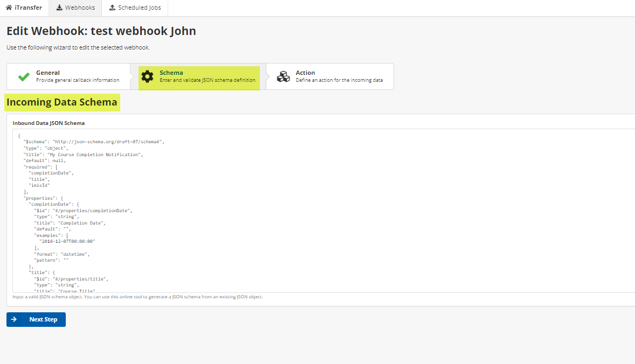Go back to the General wizard step
The width and height of the screenshot is (635, 364).
coord(48,73)
